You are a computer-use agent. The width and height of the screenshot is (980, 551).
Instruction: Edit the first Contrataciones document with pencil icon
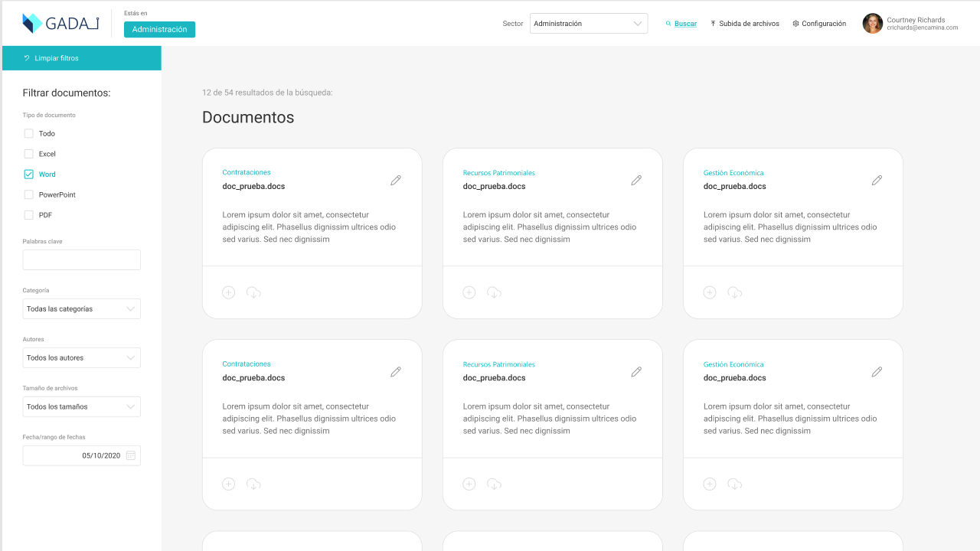396,181
